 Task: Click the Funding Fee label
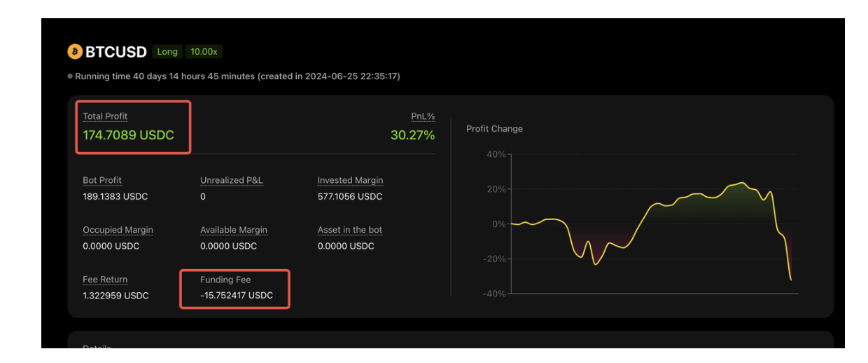225,280
